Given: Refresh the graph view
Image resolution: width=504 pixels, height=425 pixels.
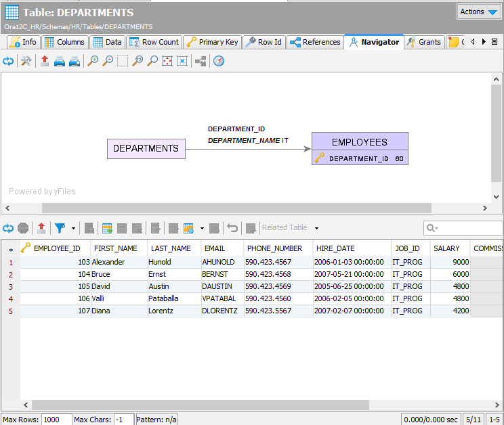Looking at the screenshot, I should 8,61.
